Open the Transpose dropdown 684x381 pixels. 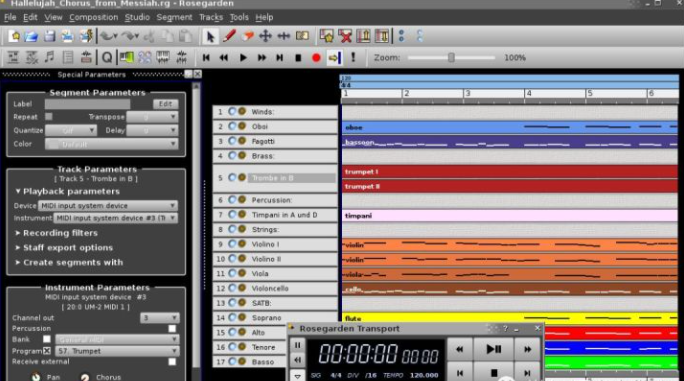point(152,117)
